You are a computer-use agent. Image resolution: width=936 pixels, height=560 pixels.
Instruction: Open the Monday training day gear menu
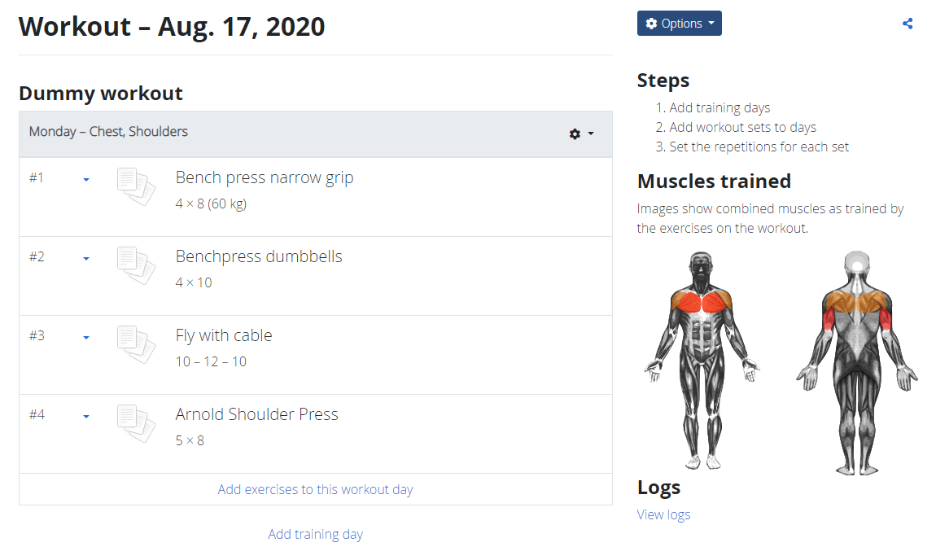pos(580,133)
